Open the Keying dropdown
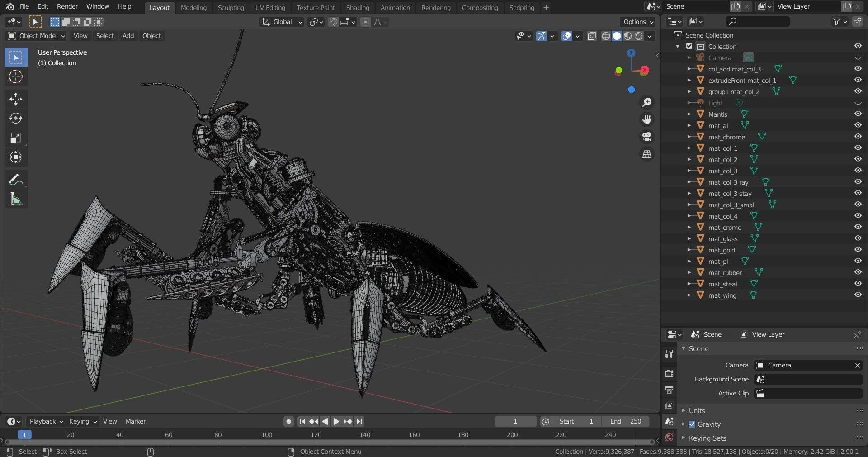The width and height of the screenshot is (868, 457). [82, 422]
